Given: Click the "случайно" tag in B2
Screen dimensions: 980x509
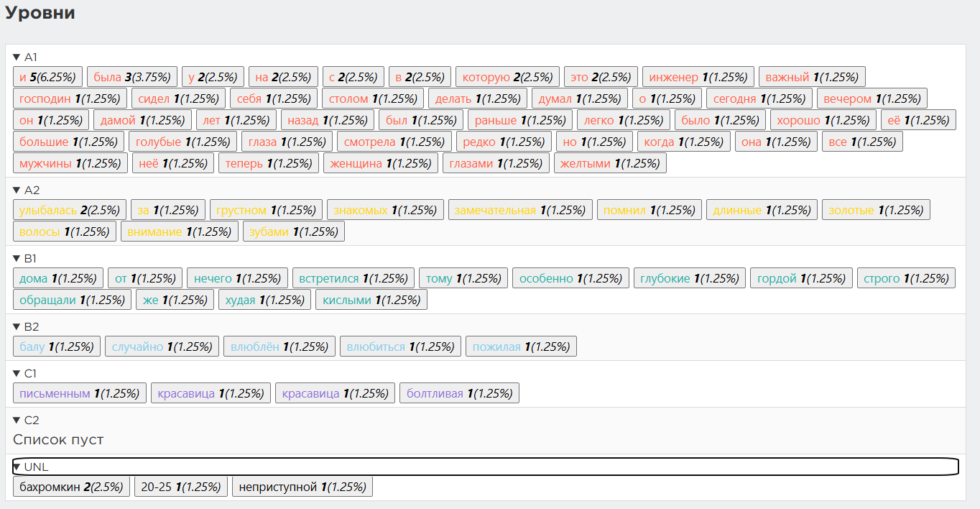Looking at the screenshot, I should [162, 347].
